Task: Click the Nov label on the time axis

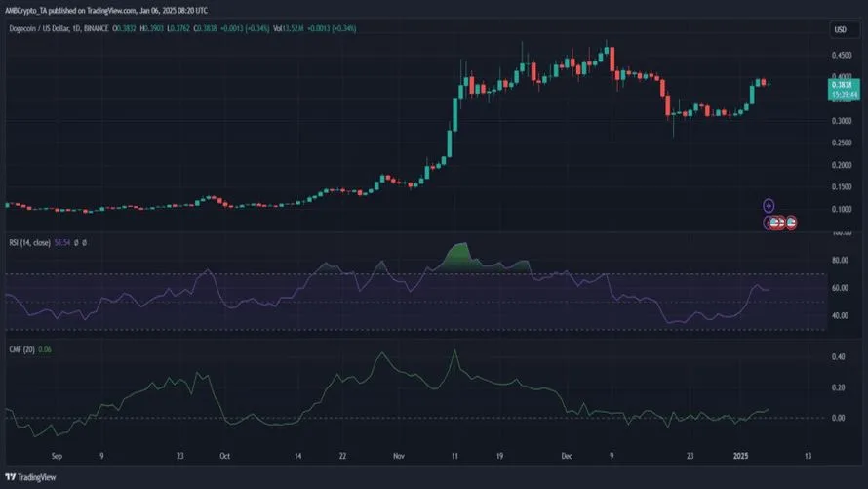Action: (398, 456)
